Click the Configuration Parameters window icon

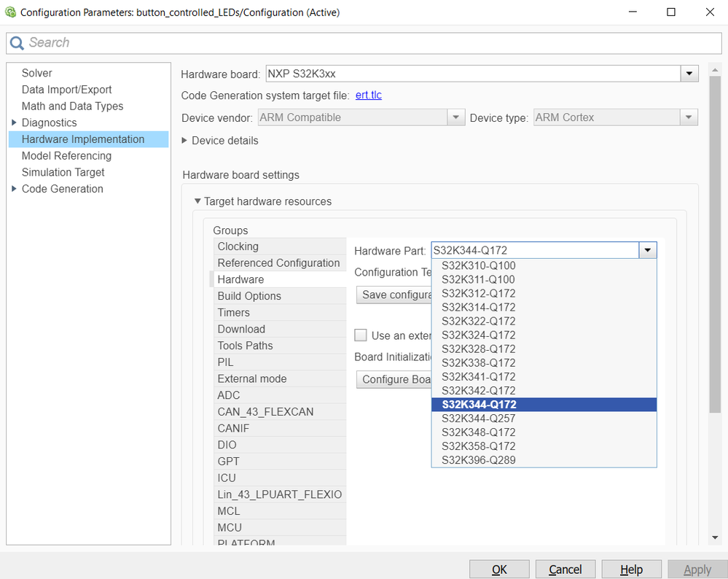(10, 12)
